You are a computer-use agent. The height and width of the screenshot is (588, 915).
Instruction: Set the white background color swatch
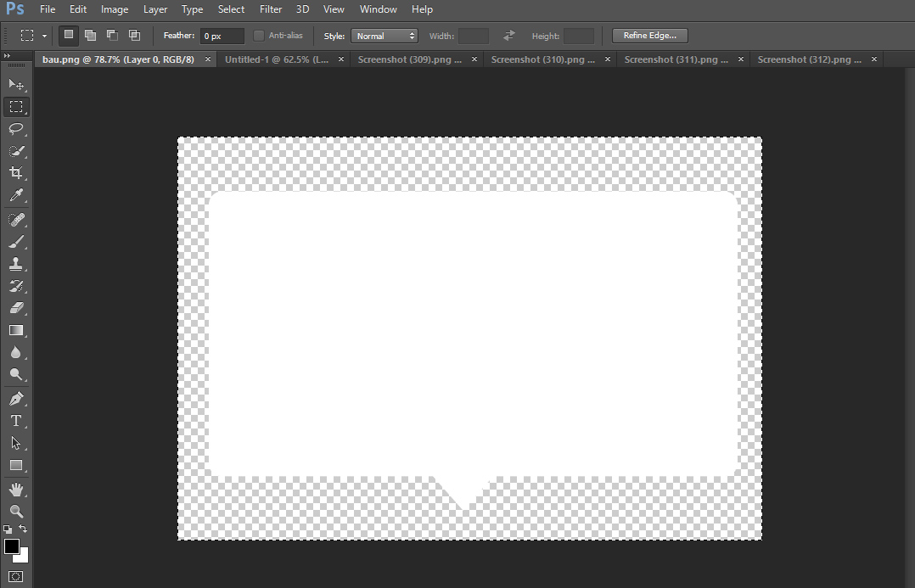click(x=24, y=556)
